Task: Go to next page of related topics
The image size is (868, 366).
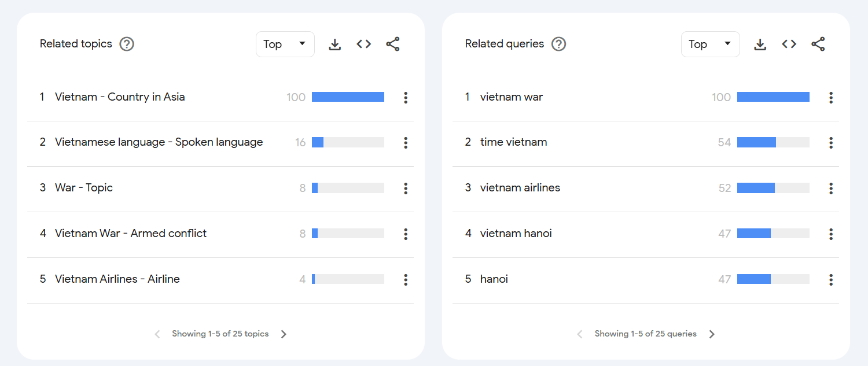Action: pos(284,334)
